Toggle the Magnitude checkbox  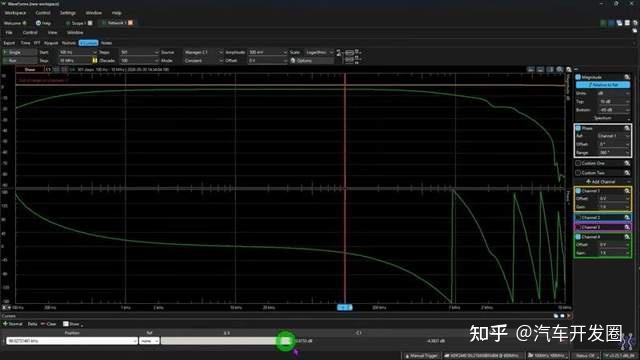click(x=578, y=77)
